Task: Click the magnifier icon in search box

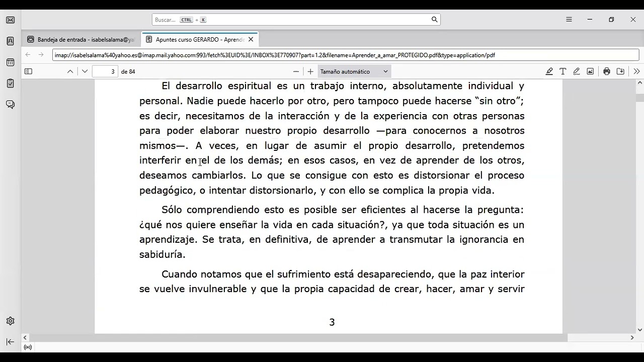Action: pyautogui.click(x=434, y=20)
